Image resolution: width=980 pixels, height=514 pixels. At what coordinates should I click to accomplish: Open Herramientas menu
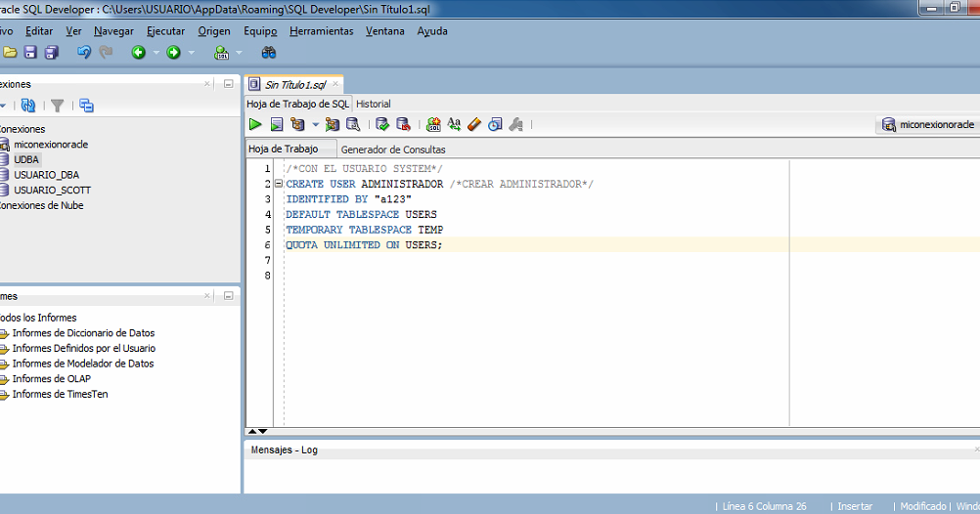click(321, 30)
